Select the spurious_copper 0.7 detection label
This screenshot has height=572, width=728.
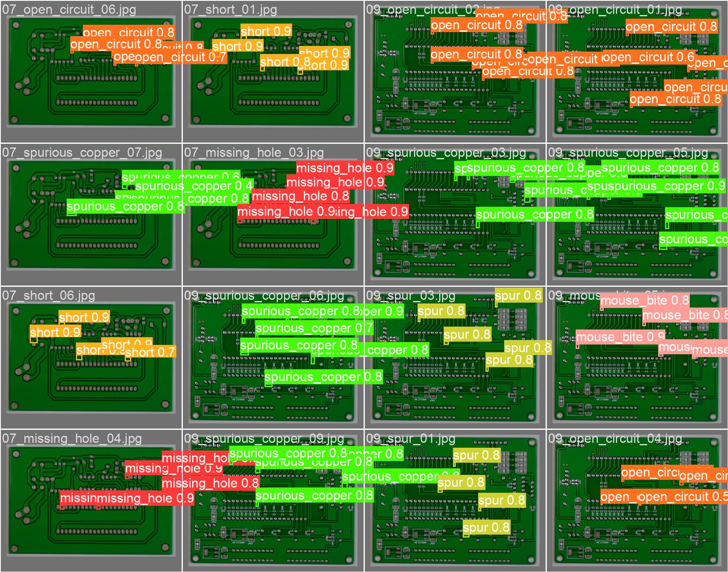(314, 328)
